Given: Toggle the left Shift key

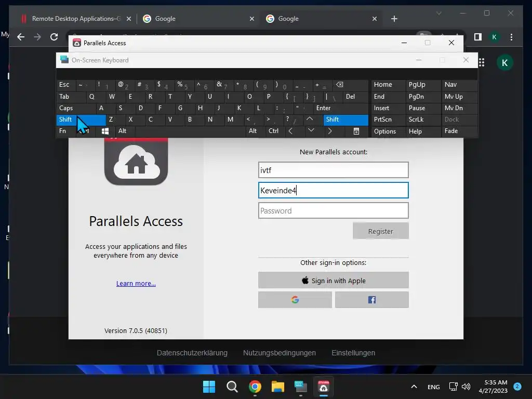Looking at the screenshot, I should [81, 119].
